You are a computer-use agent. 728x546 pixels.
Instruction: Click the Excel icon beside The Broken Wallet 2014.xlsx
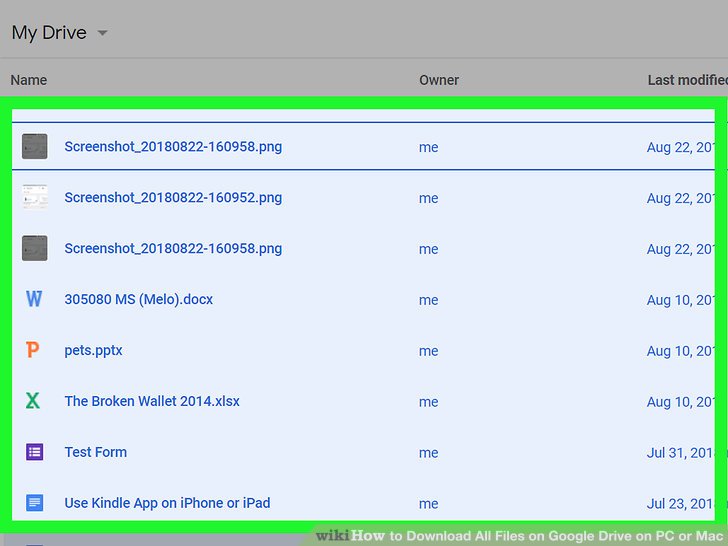point(32,400)
